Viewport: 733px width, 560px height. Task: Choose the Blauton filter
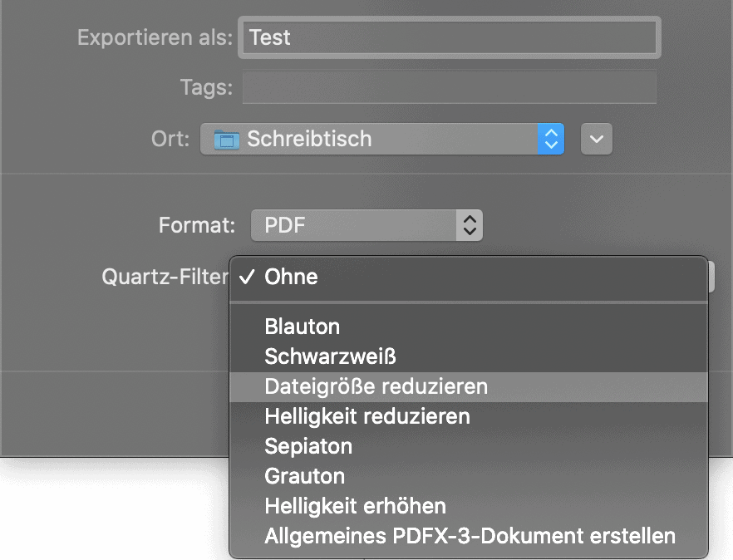[x=302, y=326]
